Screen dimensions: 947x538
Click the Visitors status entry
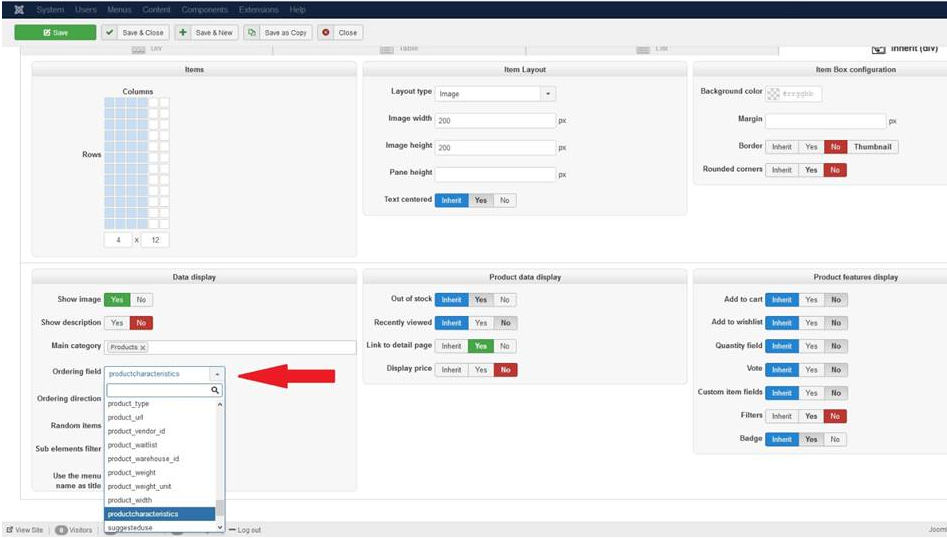[74, 530]
